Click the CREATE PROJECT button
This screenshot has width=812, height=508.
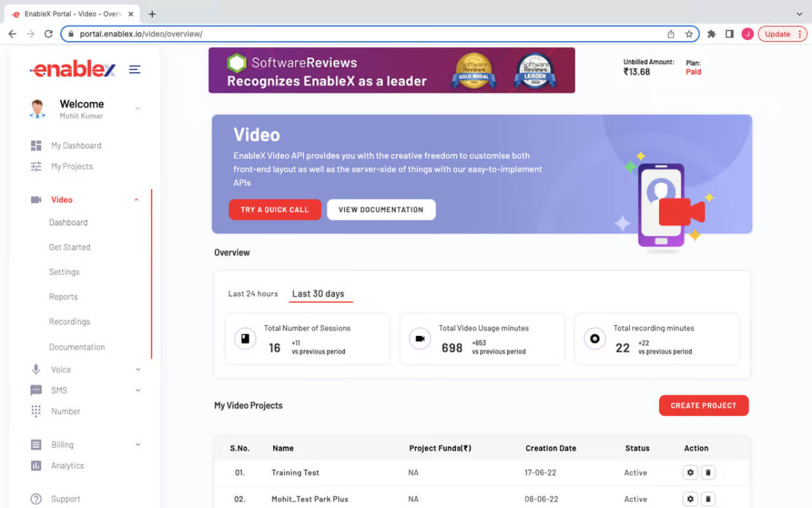[704, 406]
